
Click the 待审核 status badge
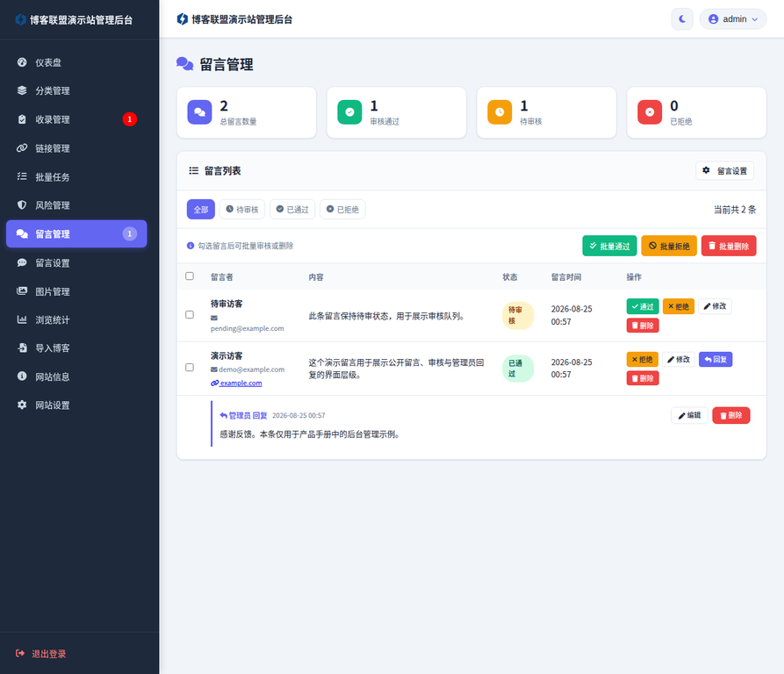click(517, 315)
